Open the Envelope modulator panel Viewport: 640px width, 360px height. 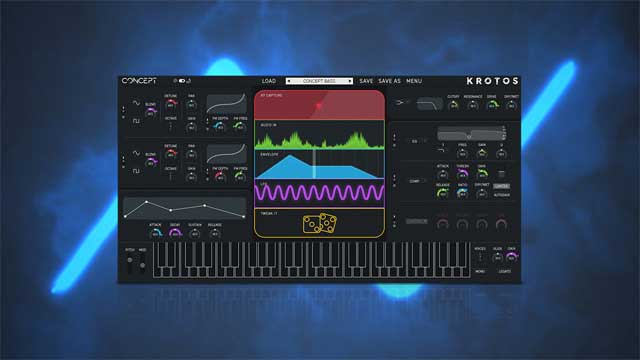click(319, 164)
